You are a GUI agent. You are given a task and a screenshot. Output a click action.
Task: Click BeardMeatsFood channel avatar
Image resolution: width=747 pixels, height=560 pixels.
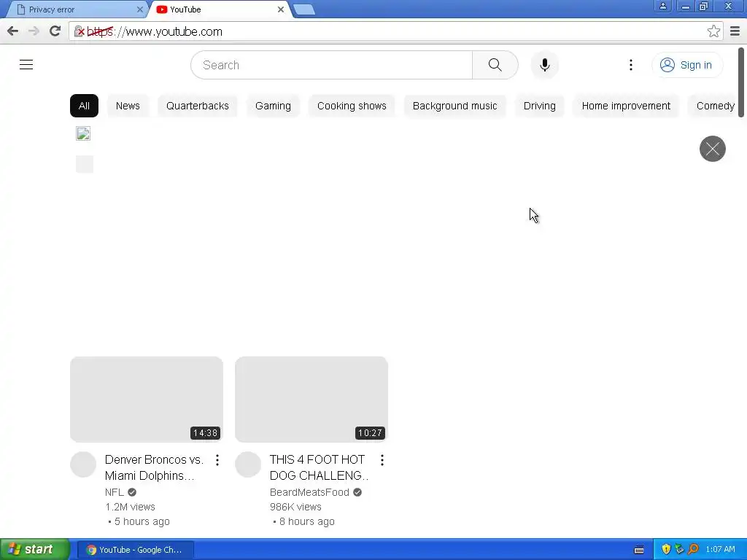248,464
